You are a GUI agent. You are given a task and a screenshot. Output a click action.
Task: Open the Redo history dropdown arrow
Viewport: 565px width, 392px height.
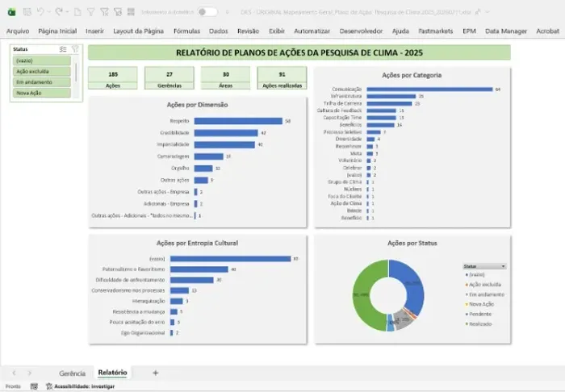pyautogui.click(x=67, y=12)
